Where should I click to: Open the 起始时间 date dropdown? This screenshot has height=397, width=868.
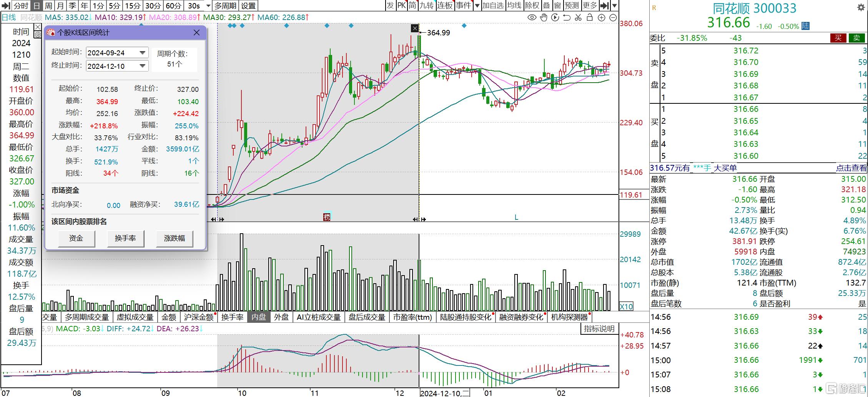click(142, 52)
